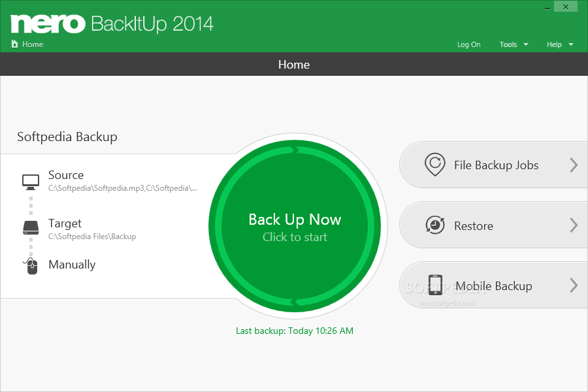Expand the Tools dropdown arrow
588x392 pixels.
526,44
